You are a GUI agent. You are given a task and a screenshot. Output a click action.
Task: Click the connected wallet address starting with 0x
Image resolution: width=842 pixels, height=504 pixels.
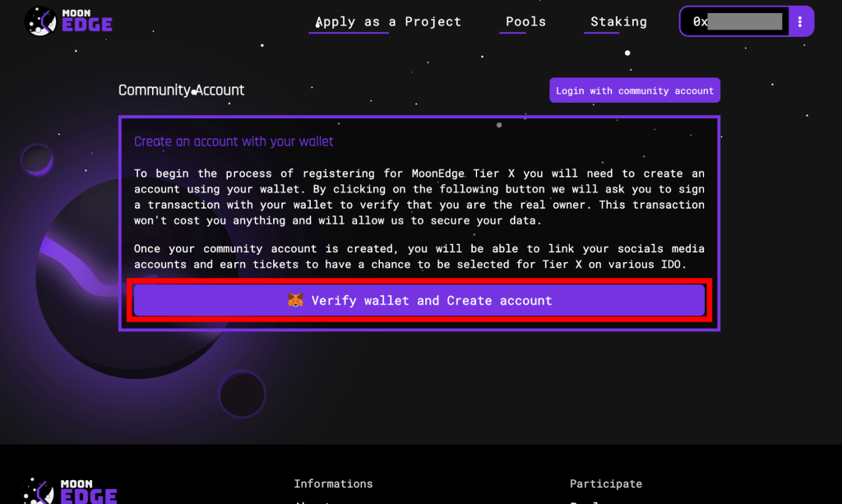pos(736,21)
